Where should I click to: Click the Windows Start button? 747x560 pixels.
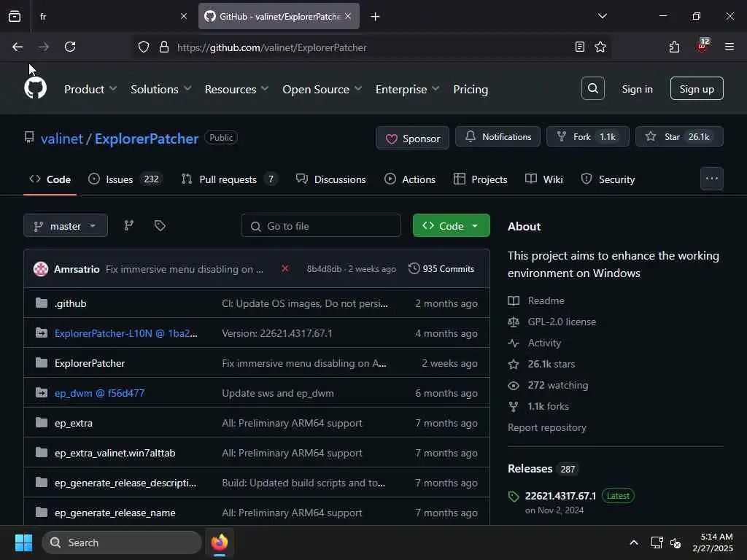23,542
